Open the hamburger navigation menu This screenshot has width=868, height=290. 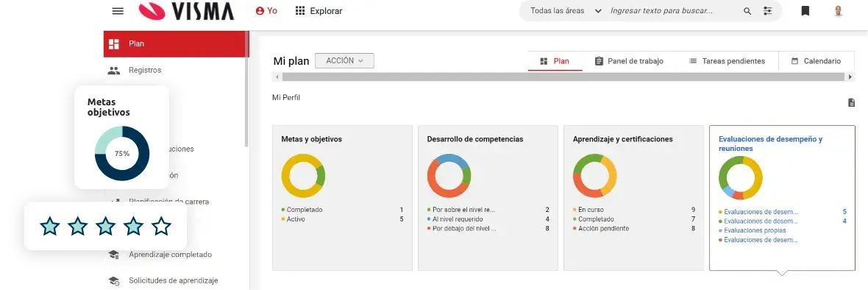pyautogui.click(x=118, y=10)
